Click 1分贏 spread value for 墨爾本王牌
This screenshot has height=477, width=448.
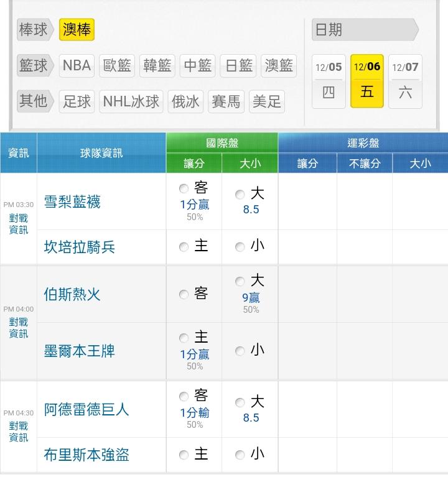(195, 354)
